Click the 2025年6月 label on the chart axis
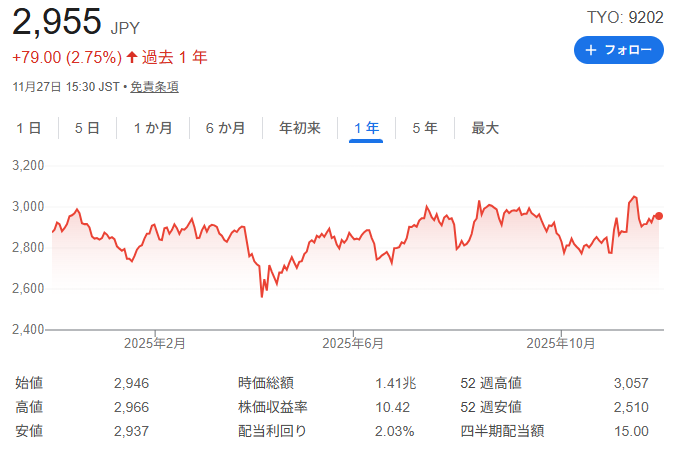 353,343
